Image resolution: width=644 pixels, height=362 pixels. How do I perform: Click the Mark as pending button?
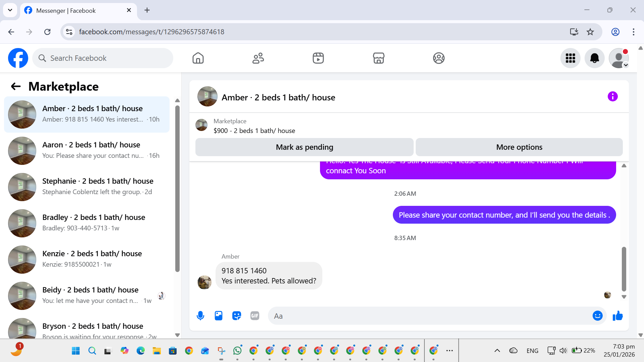(305, 147)
